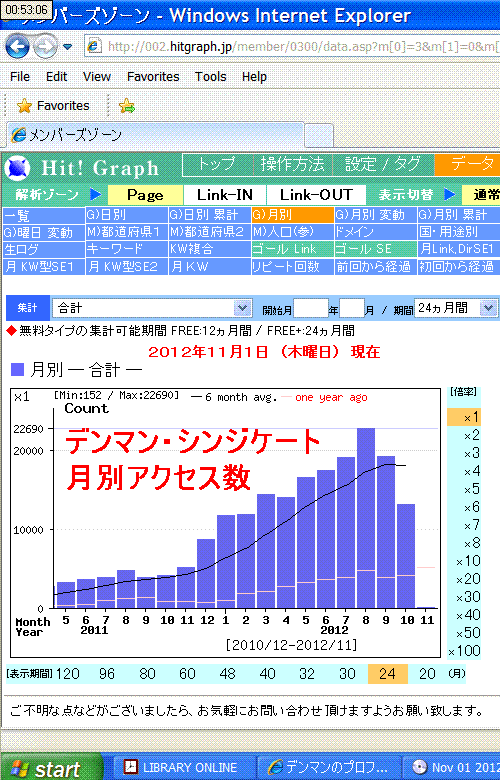
Task: Open the G)月別 report
Action: 293,215
